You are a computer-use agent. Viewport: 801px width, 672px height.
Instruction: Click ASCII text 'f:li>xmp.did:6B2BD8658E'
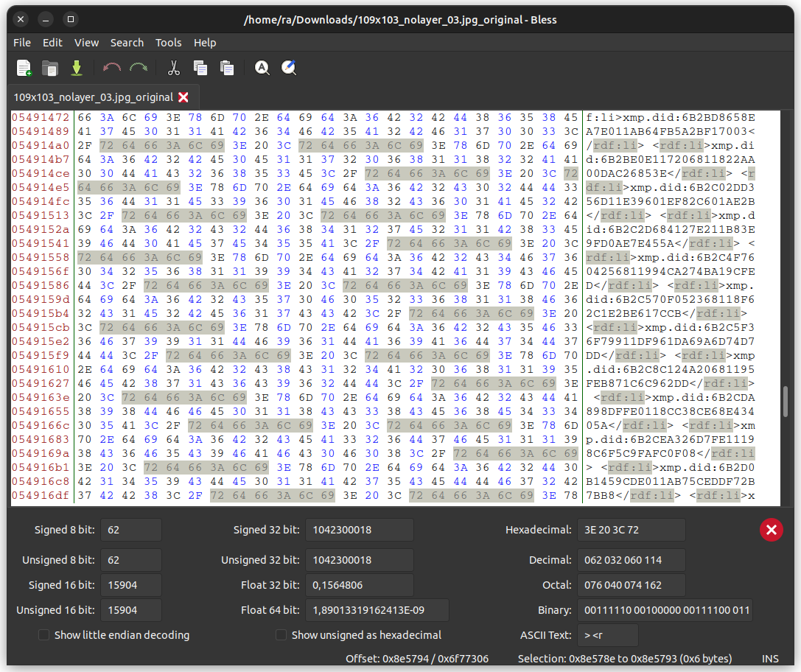click(x=671, y=117)
